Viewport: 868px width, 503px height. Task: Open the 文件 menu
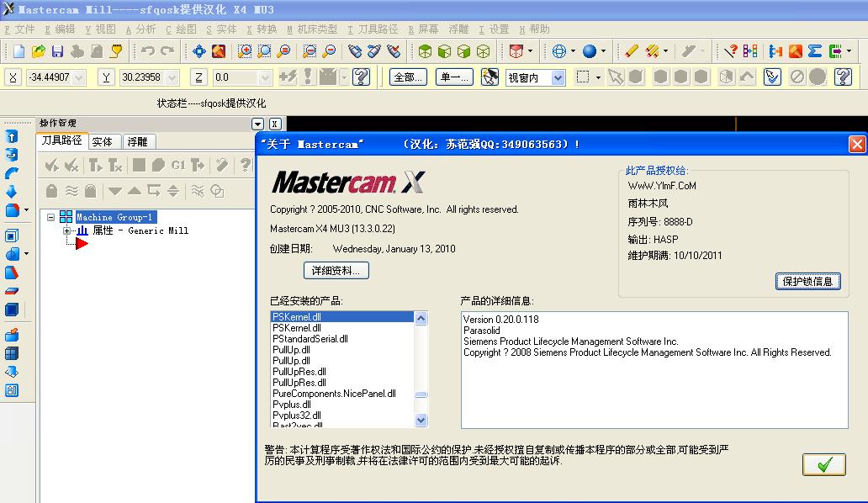19,29
